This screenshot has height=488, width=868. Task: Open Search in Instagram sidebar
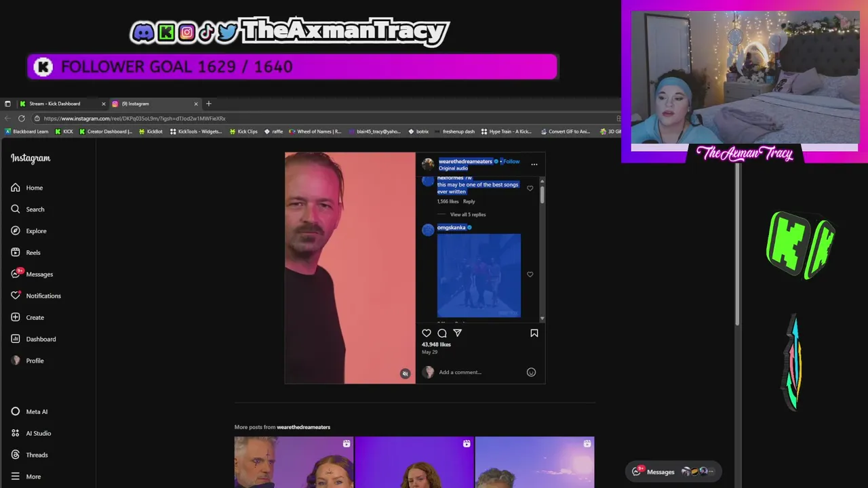28,209
